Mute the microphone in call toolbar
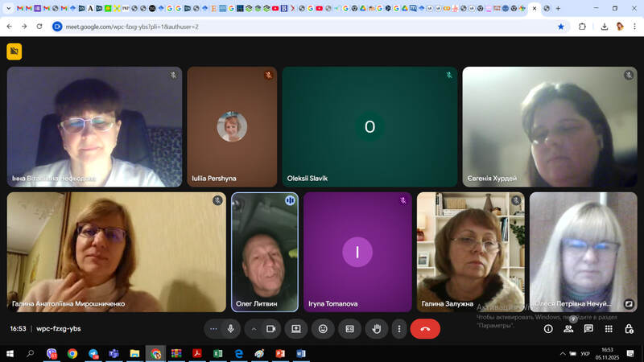Image resolution: width=644 pixels, height=362 pixels. pos(231,328)
